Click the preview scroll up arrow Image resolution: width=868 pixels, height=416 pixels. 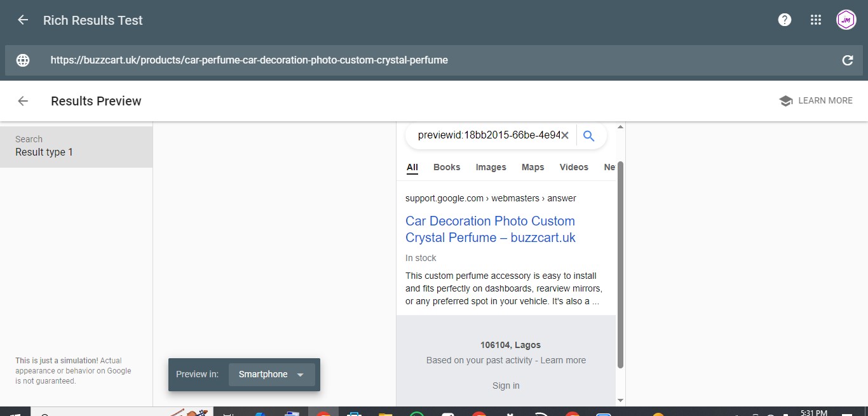pos(620,127)
